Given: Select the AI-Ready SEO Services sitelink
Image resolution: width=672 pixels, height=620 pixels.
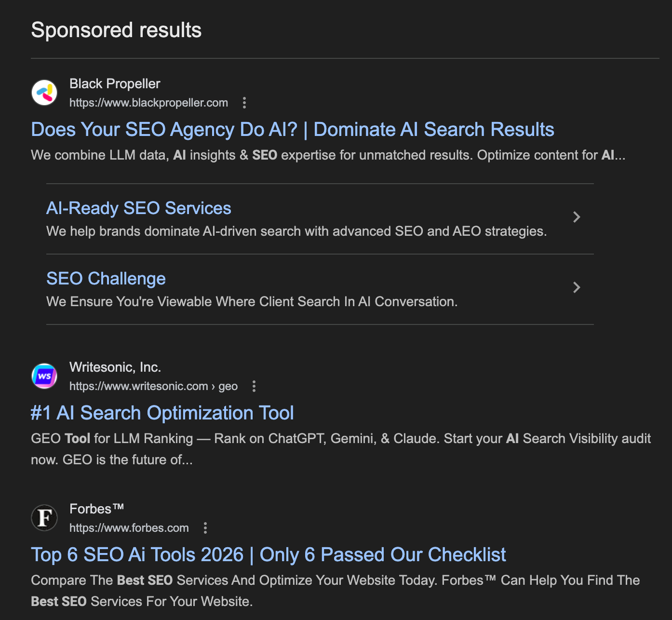Looking at the screenshot, I should (138, 208).
